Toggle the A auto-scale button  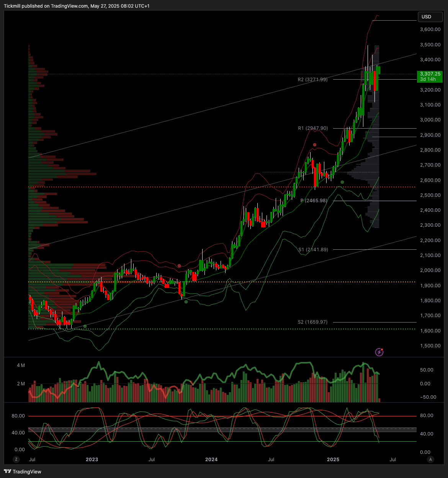tap(430, 459)
